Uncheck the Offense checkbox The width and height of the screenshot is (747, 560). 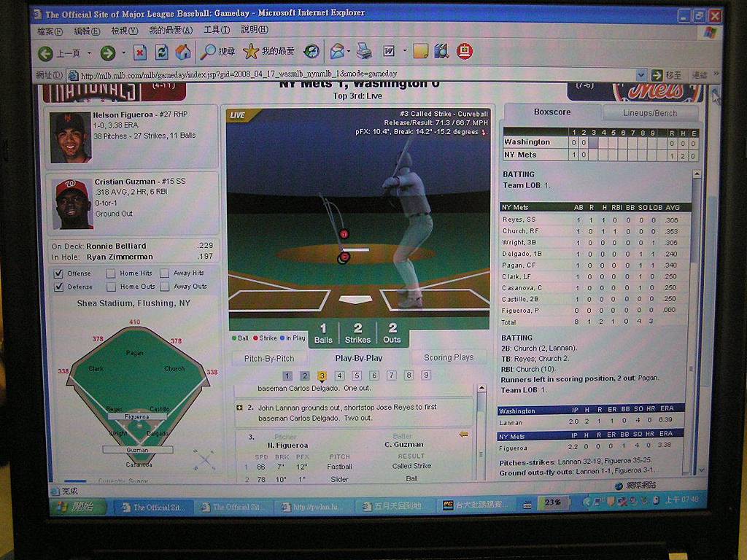coord(58,274)
